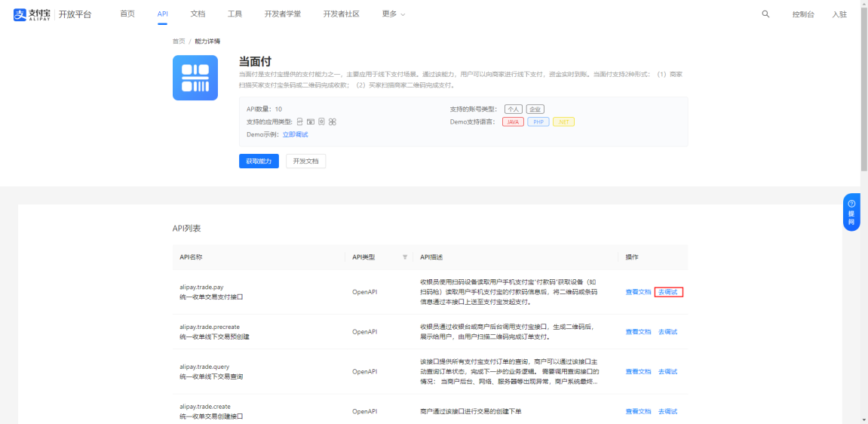
Task: Click OpenAPI type in alipay.trade.query row
Action: point(365,371)
